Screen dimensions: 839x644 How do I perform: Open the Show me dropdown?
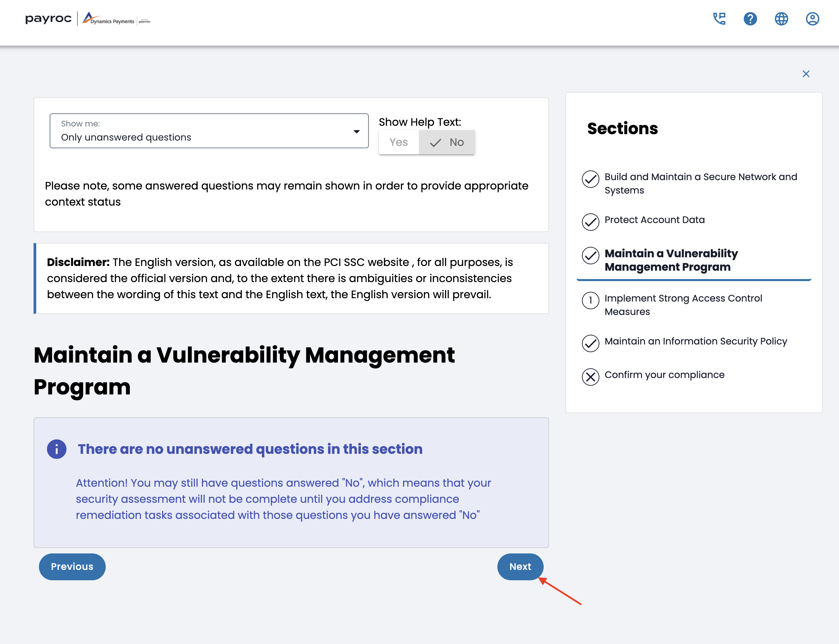coord(209,131)
